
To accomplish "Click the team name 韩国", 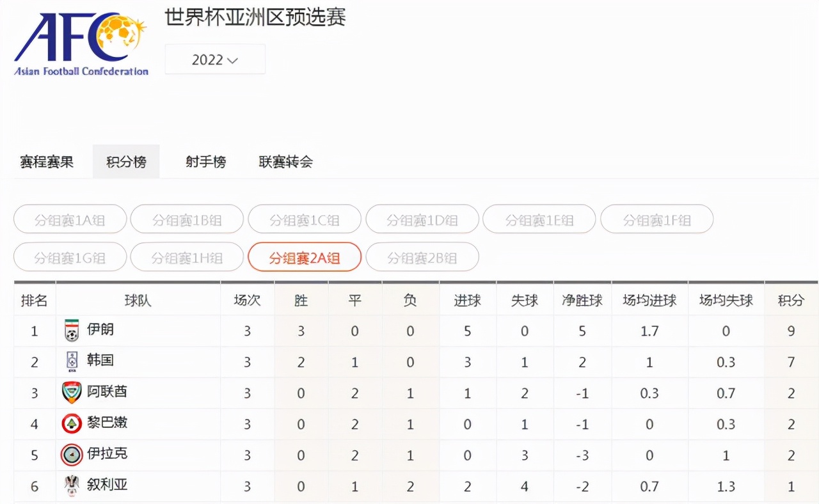I will click(100, 360).
